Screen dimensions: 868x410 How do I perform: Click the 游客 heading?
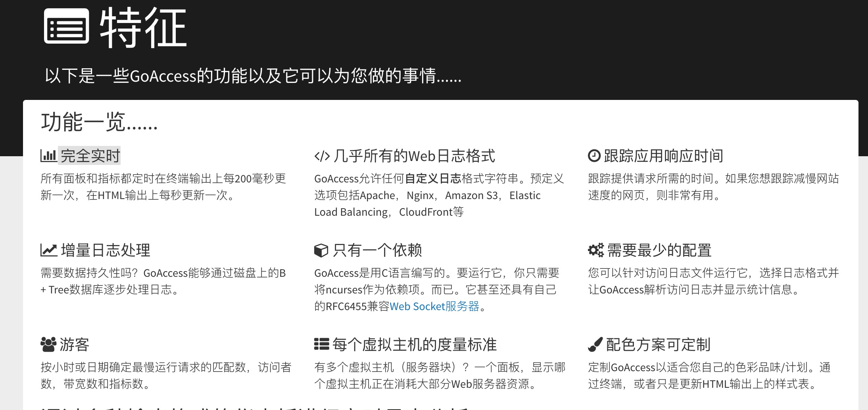tap(75, 345)
